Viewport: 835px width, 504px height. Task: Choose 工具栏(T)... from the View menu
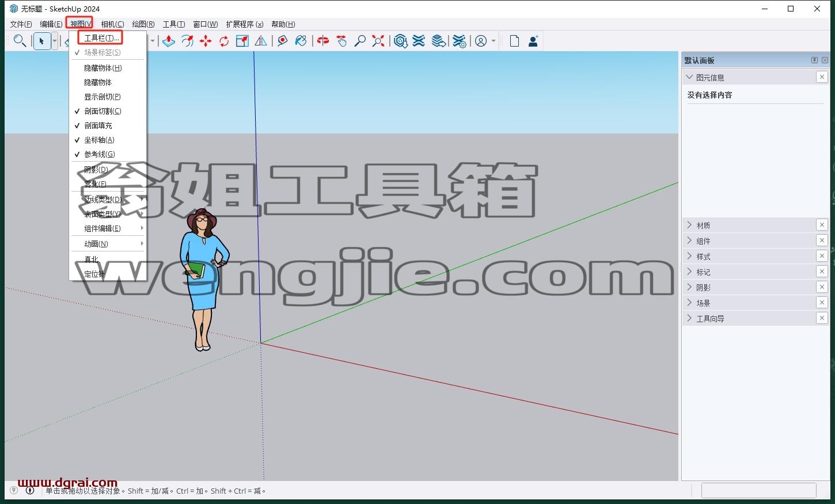pos(101,38)
